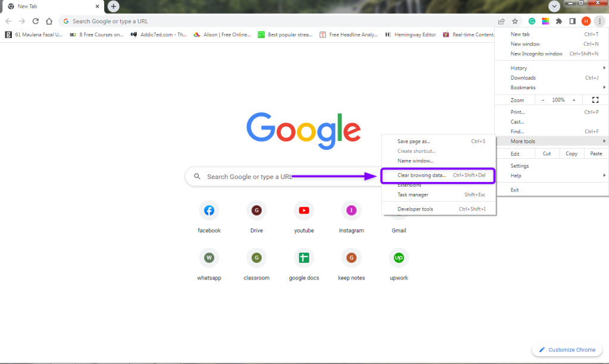The image size is (609, 364).
Task: Open the facebook shortcut
Action: pos(209,218)
